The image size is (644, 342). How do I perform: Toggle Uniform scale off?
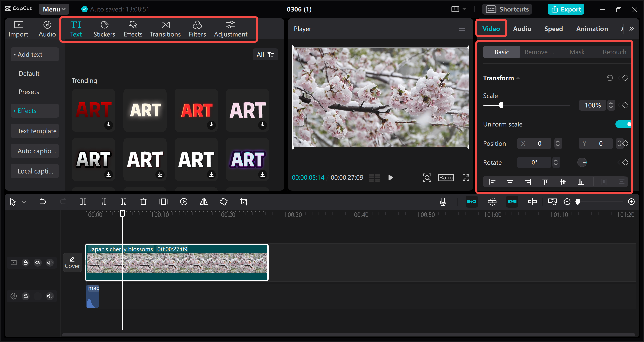[x=623, y=124]
